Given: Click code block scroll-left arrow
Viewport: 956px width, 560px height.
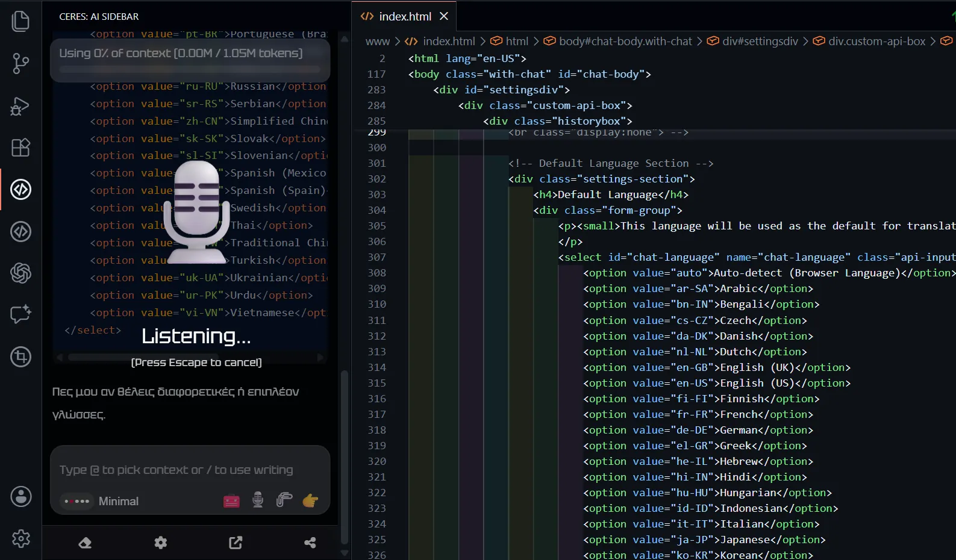Looking at the screenshot, I should tap(60, 357).
